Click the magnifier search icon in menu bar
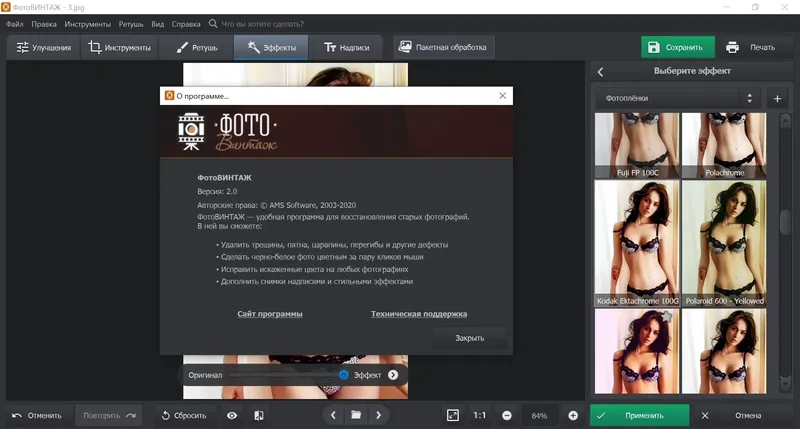 (x=213, y=23)
